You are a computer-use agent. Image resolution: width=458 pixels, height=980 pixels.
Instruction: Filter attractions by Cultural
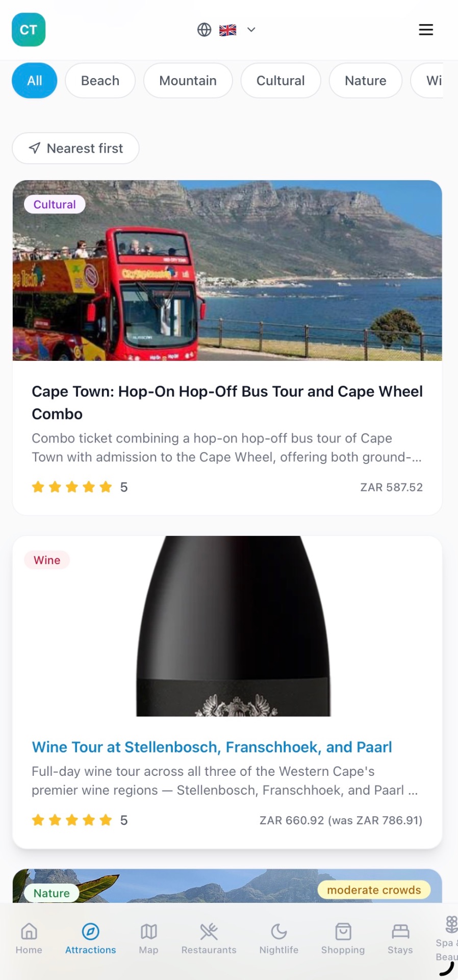[x=281, y=81]
